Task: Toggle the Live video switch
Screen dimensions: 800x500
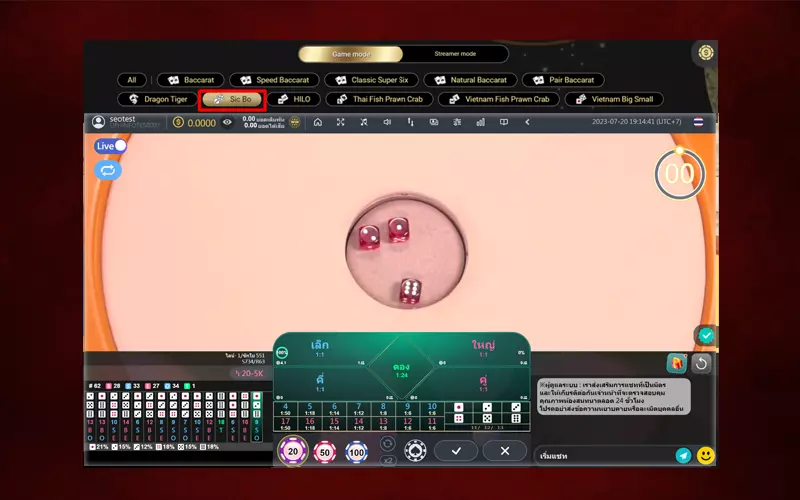Action: (111, 146)
